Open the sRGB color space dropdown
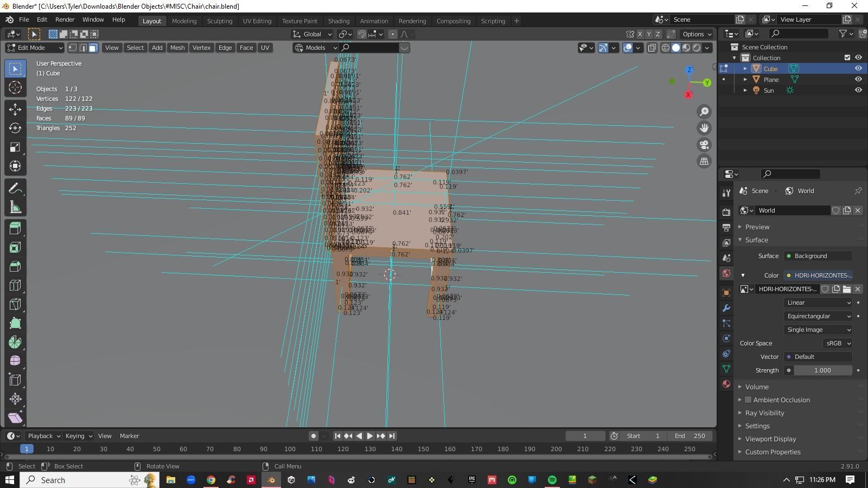 point(837,344)
